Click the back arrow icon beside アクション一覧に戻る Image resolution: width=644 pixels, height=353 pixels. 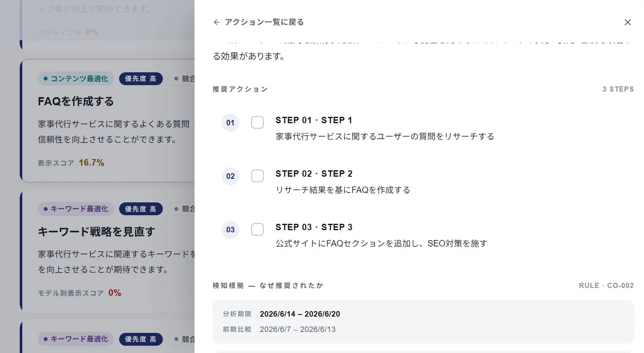pyautogui.click(x=216, y=22)
